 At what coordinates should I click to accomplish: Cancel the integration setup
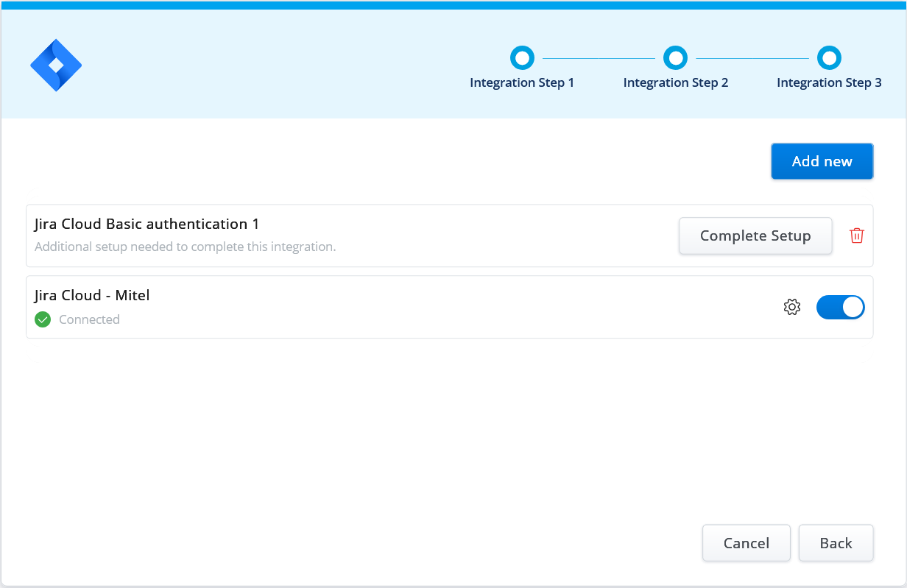coord(746,542)
